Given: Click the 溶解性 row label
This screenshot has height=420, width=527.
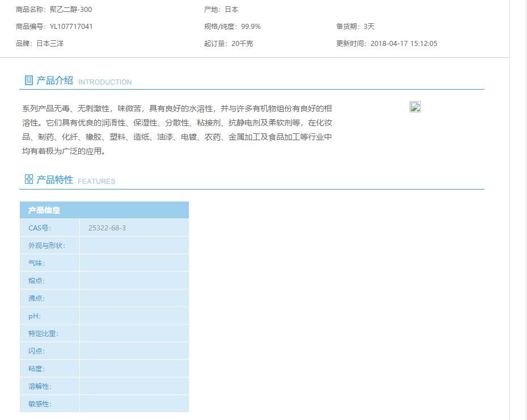Looking at the screenshot, I should [x=40, y=387].
